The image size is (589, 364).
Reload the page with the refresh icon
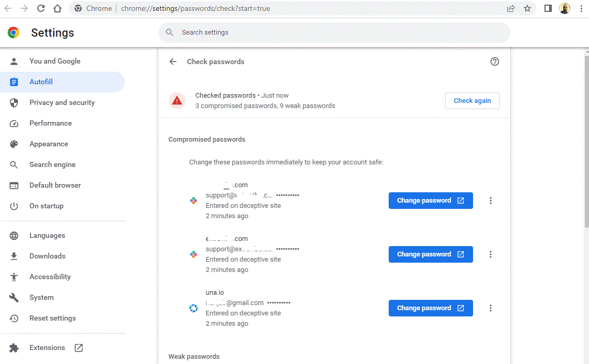tap(41, 8)
